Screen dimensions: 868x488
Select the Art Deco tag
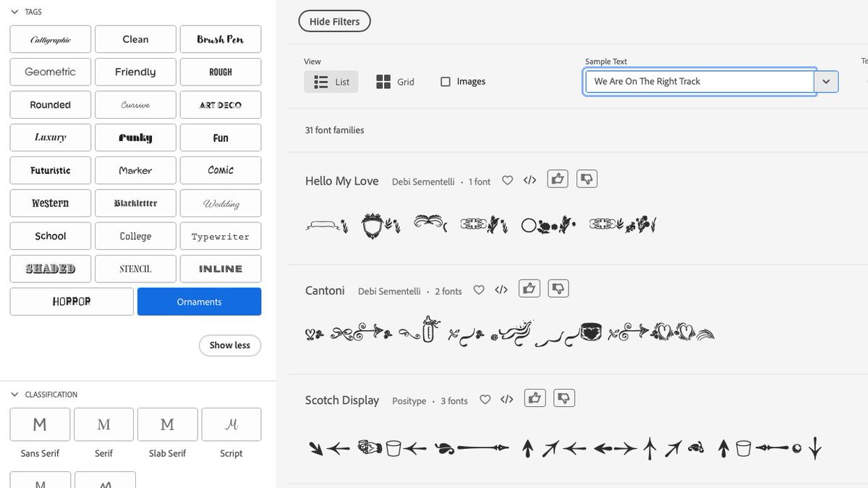(x=221, y=105)
